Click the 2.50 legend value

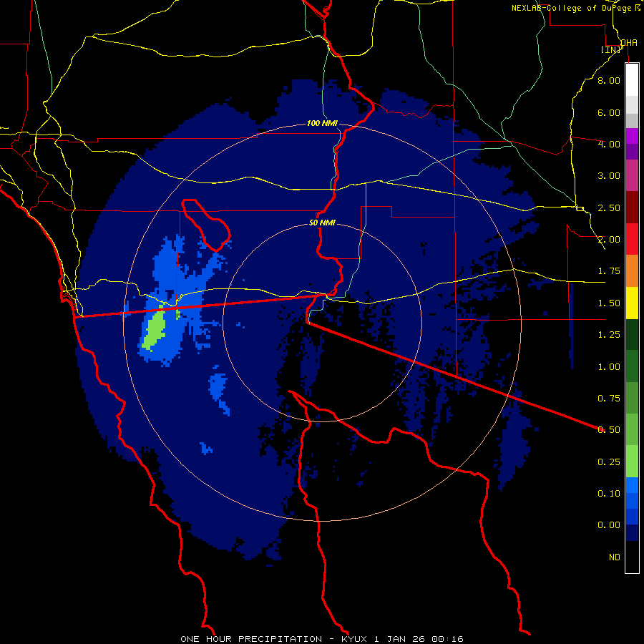click(x=609, y=208)
